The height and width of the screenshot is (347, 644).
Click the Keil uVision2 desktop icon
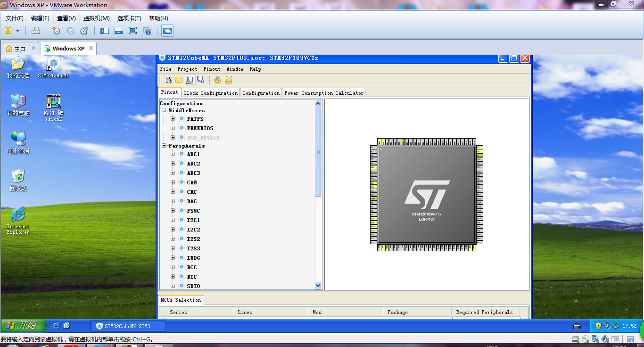coord(53,108)
